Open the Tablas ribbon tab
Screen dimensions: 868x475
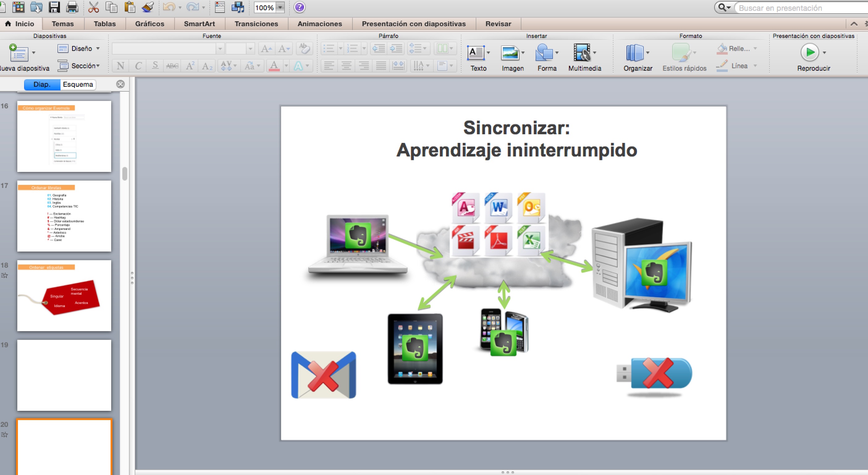coord(105,24)
